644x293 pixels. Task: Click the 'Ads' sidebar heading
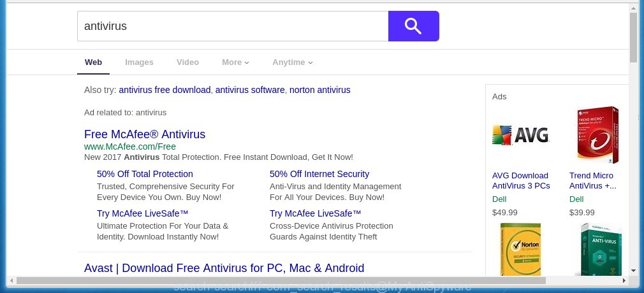pos(499,96)
